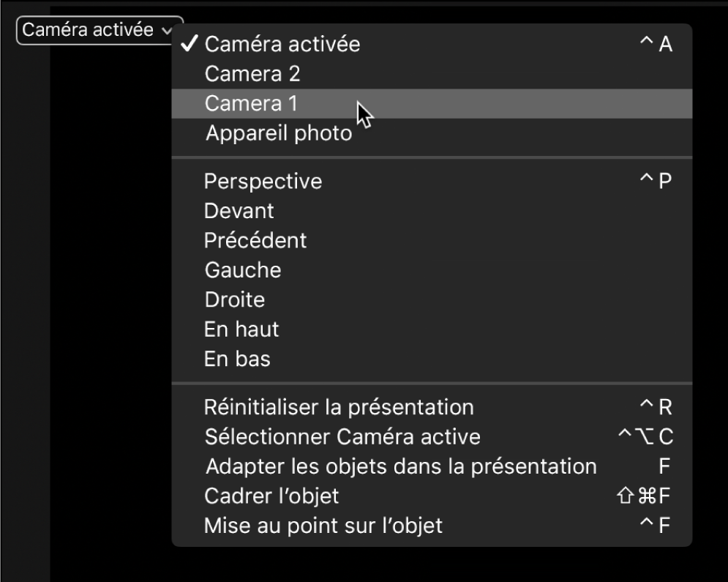Viewport: 728px width, 582px height.
Task: Open the Caméra activée dropdown
Action: tap(99, 29)
